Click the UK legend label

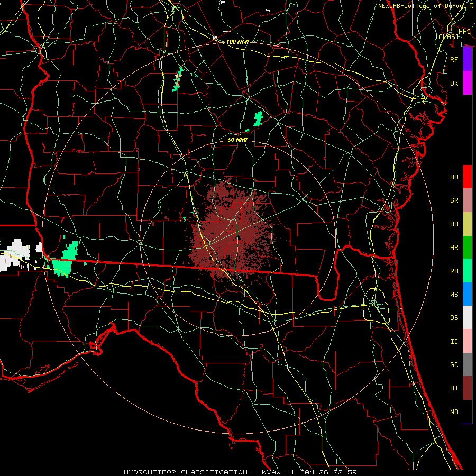click(454, 84)
